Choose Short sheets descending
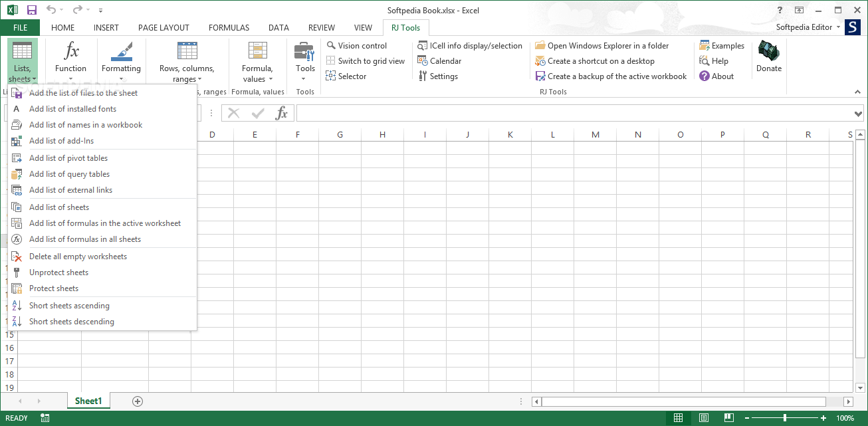The image size is (868, 426). tap(103, 322)
